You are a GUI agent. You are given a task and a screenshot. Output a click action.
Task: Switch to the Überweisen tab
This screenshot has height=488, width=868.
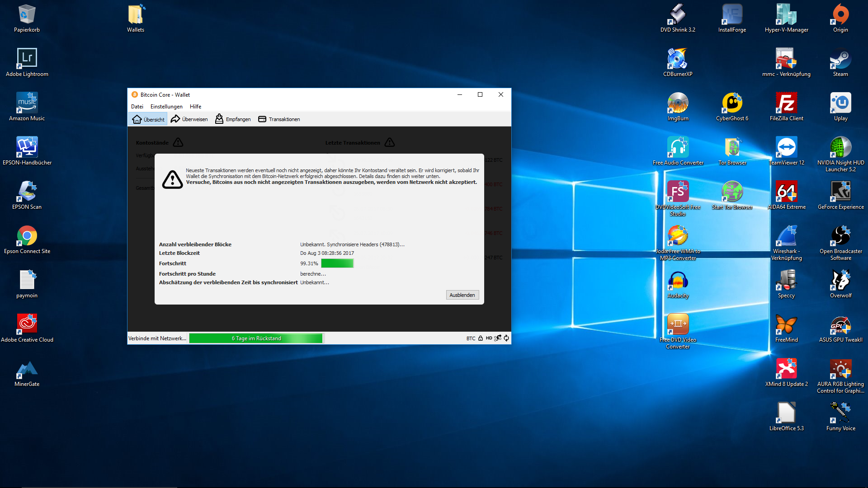point(189,119)
